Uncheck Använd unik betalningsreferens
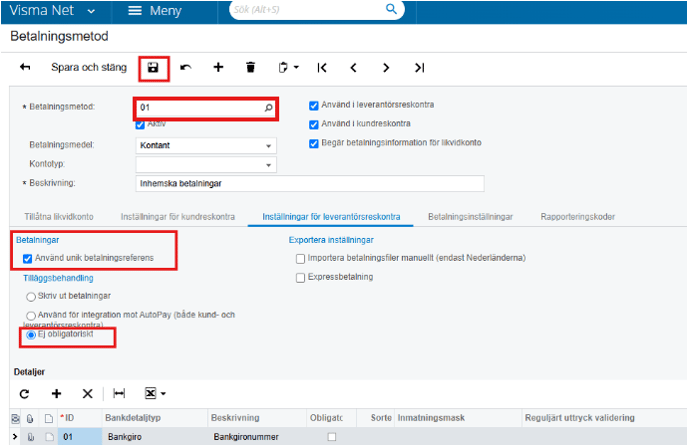This screenshot has height=445, width=688. point(28,258)
